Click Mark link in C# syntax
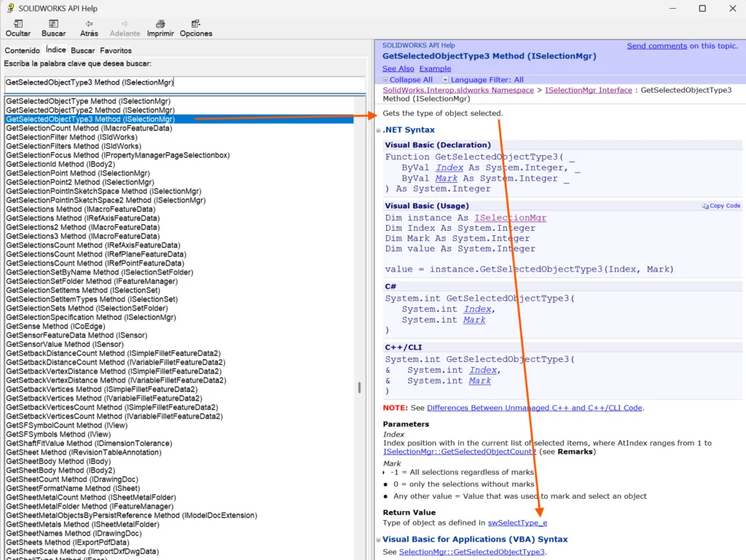The height and width of the screenshot is (560, 746). 474,320
